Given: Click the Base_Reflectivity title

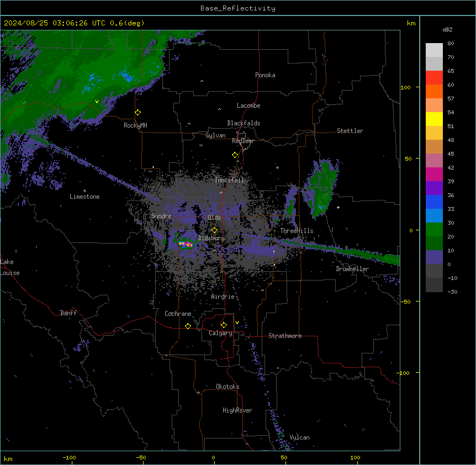Looking at the screenshot, I should 238,8.
